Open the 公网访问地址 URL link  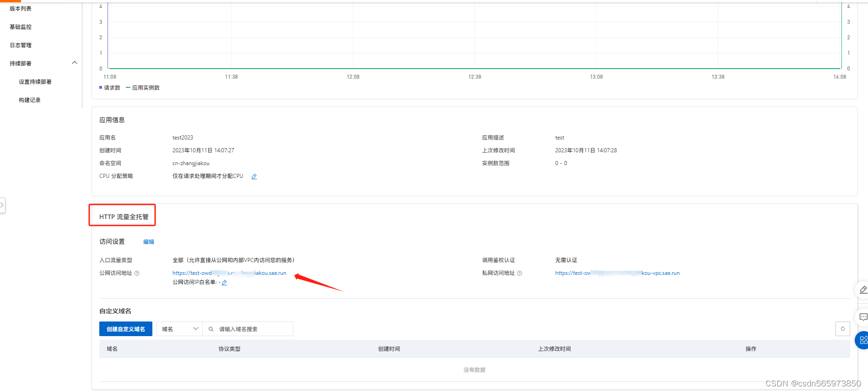[x=229, y=273]
